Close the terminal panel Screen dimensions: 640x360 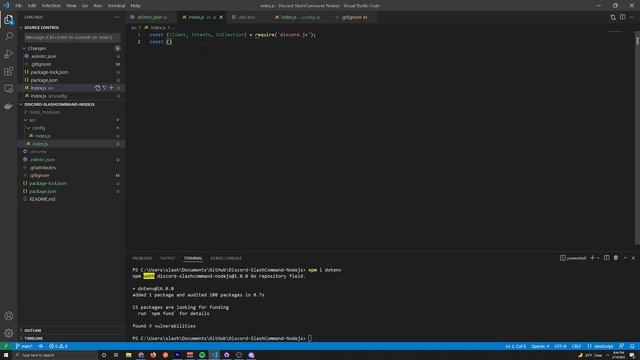633,258
